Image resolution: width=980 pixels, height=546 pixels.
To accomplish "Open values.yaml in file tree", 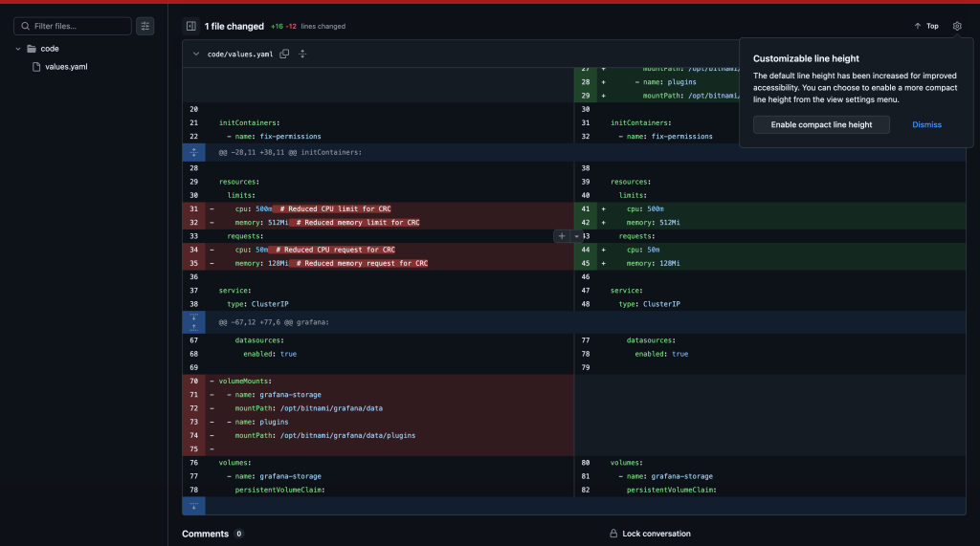I will [x=66, y=67].
